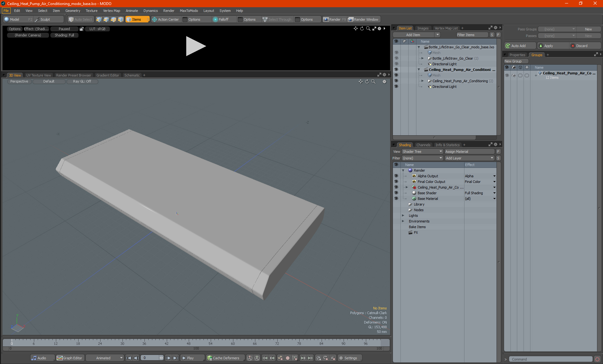This screenshot has height=364, width=603.
Task: Click the Auto Add button
Action: point(520,46)
